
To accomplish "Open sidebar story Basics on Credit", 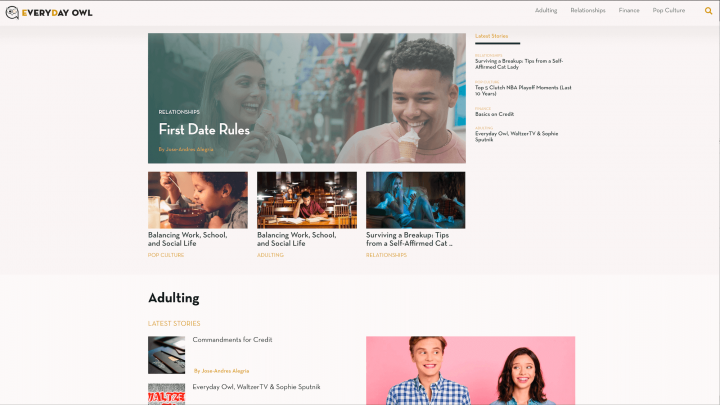I will point(494,114).
